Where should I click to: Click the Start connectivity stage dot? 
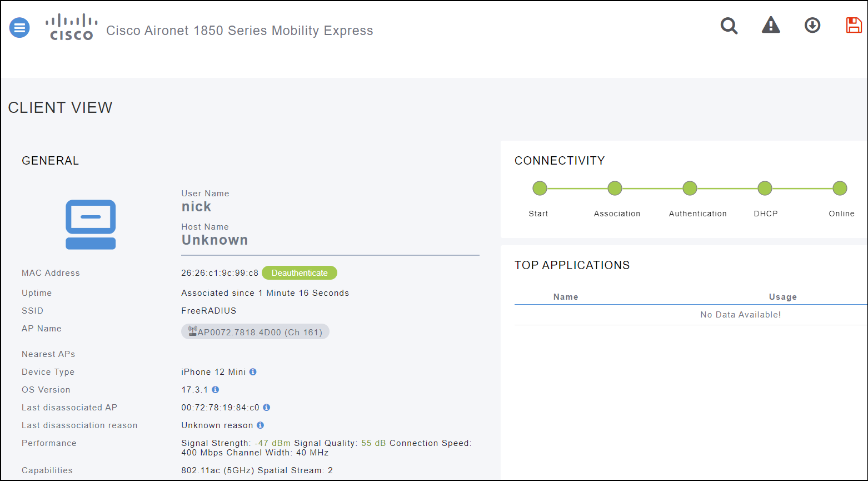coord(540,189)
